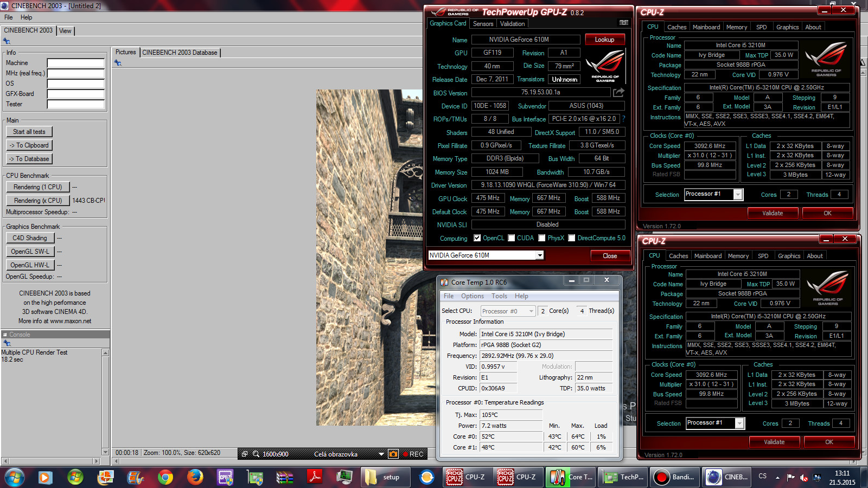This screenshot has height=488, width=868.
Task: Click Machine input field
Action: (x=75, y=63)
